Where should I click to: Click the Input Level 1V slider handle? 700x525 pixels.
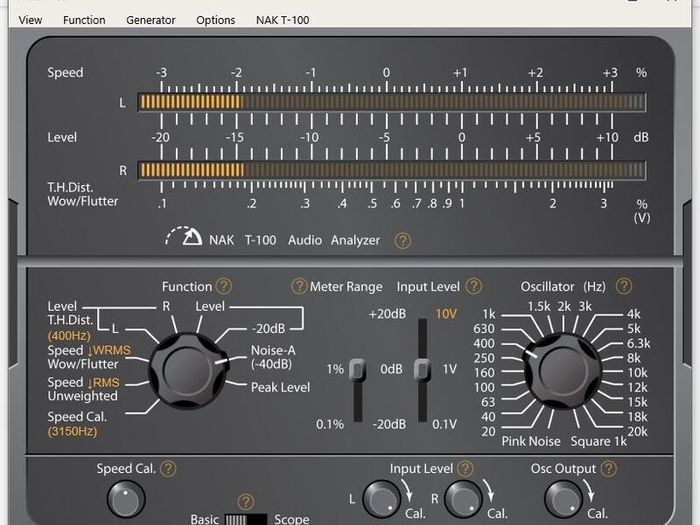tap(422, 370)
